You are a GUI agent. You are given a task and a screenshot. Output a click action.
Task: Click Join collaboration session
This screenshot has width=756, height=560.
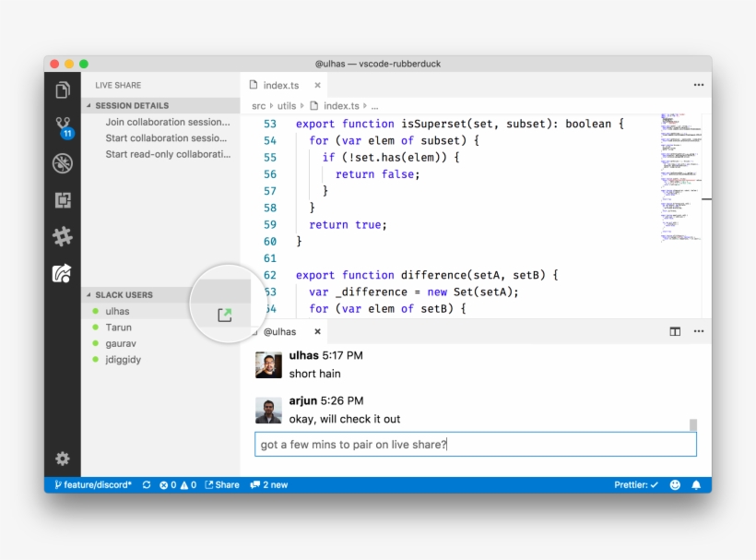tap(167, 122)
